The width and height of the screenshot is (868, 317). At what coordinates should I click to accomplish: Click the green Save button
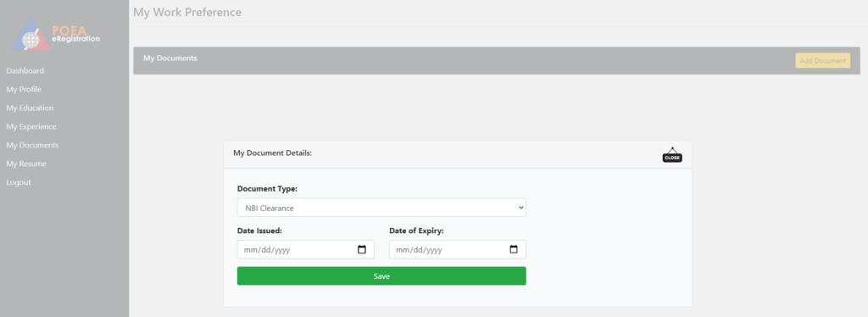tap(381, 276)
